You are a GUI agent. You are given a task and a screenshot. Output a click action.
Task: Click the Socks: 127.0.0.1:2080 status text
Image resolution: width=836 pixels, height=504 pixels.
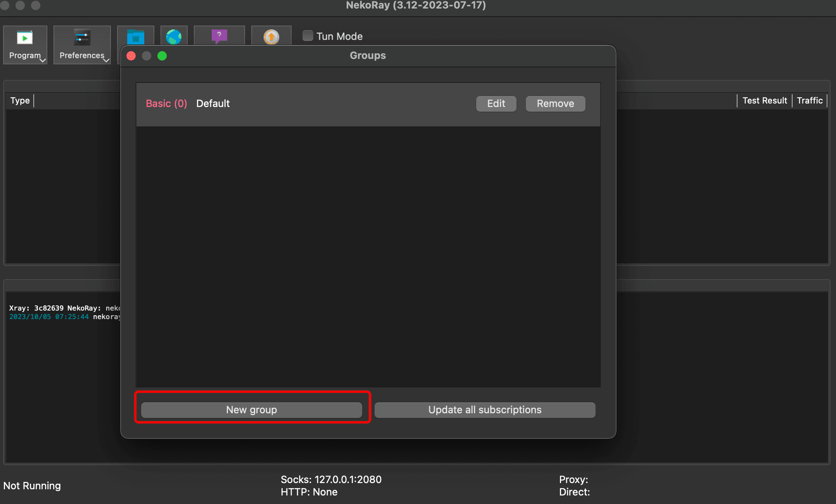[331, 480]
